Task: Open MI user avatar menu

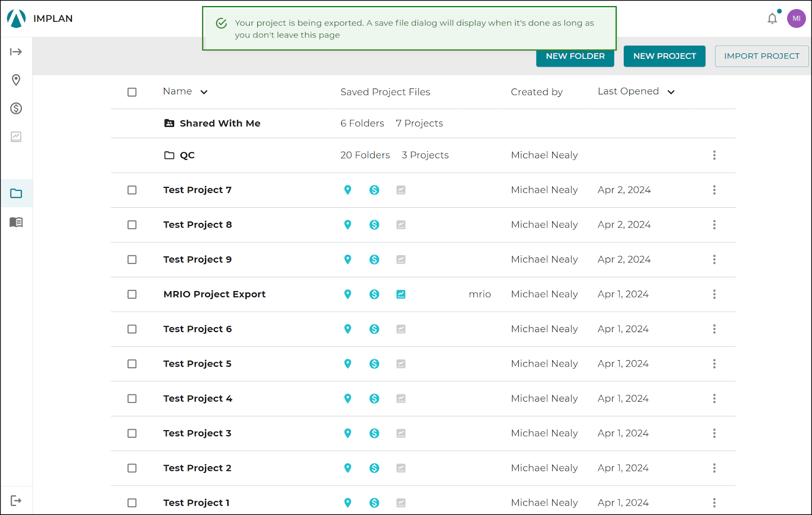Action: (796, 18)
